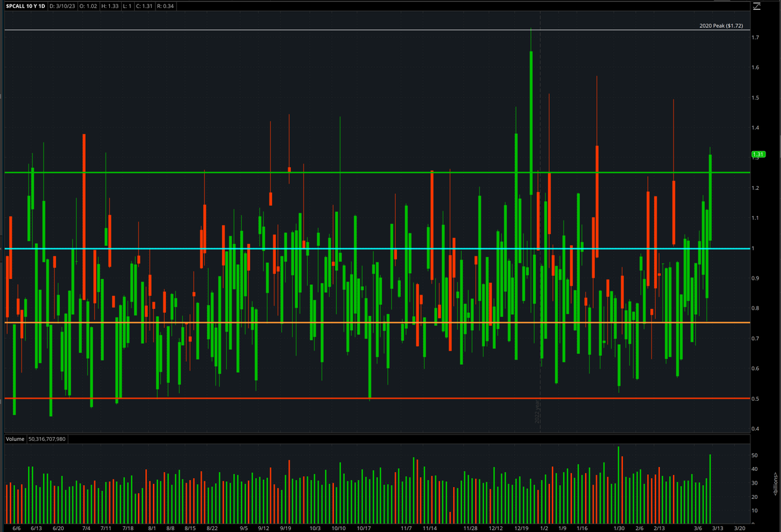Click the 1.7 price axis label
The width and height of the screenshot is (781, 532).
click(x=754, y=38)
